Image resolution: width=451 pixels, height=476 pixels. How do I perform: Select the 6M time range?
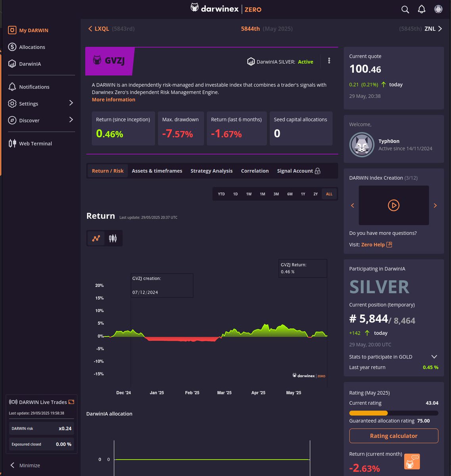point(290,194)
